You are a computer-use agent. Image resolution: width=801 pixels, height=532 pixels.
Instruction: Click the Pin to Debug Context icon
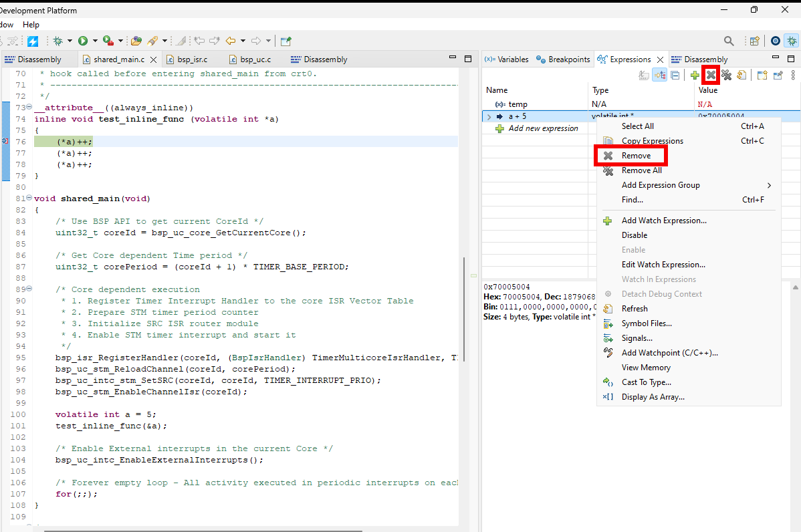pos(778,76)
